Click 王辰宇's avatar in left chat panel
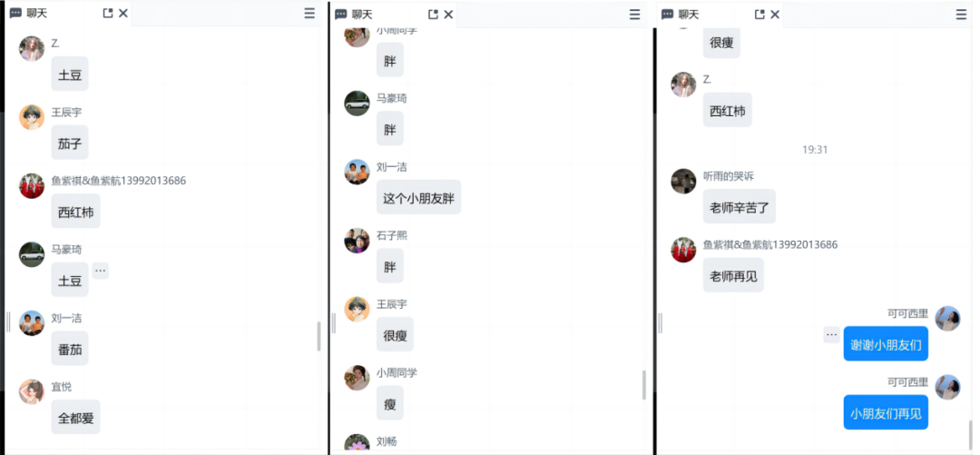980x455 pixels. pyautogui.click(x=32, y=117)
